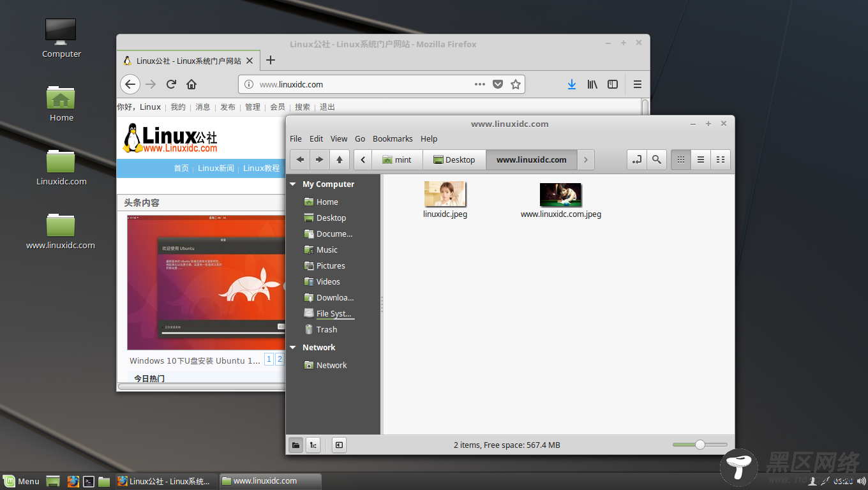Open page actions three-dot menu in Firefox
The image size is (868, 490).
point(480,84)
